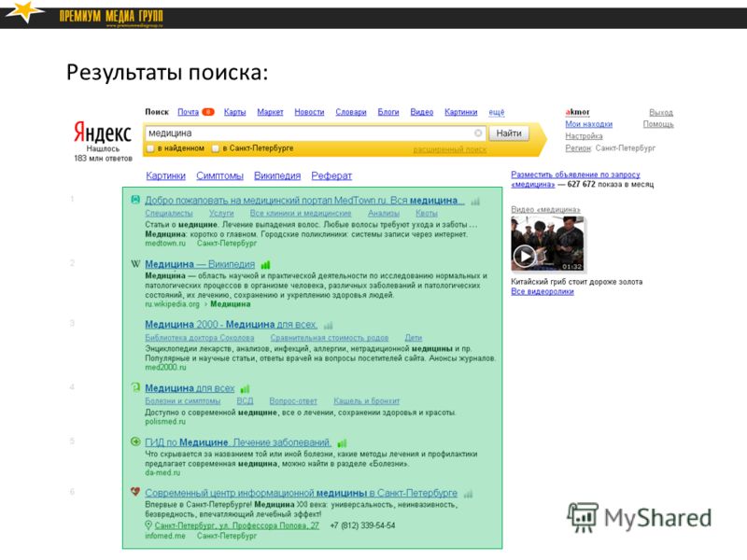747x560 pixels.
Task: Open Современный центр информационной медицины result
Action: click(301, 493)
